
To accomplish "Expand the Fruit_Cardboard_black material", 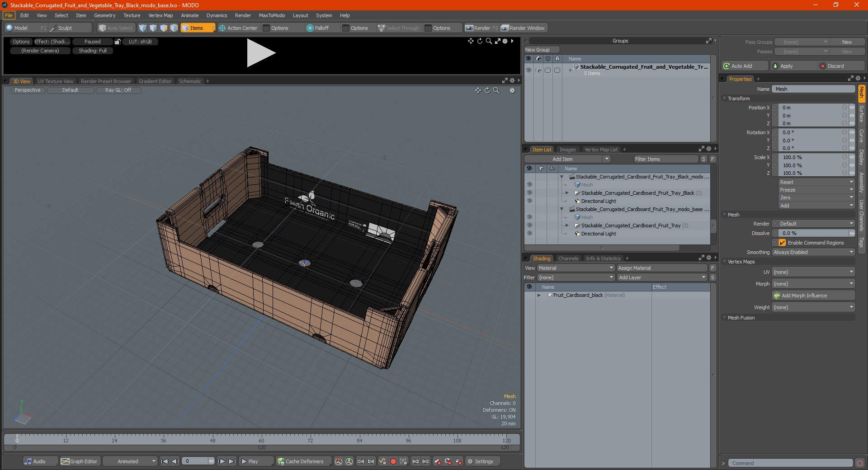I will tap(539, 296).
